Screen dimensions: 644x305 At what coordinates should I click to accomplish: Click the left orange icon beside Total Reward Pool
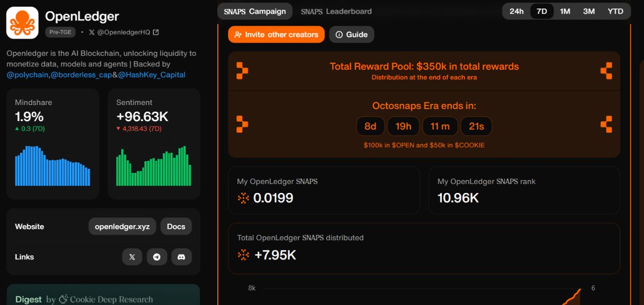pos(242,71)
